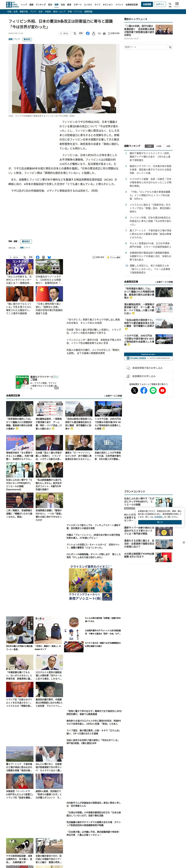186x868 pixels.
Task: Open オピニオン in main navigation
Action: [108, 5]
